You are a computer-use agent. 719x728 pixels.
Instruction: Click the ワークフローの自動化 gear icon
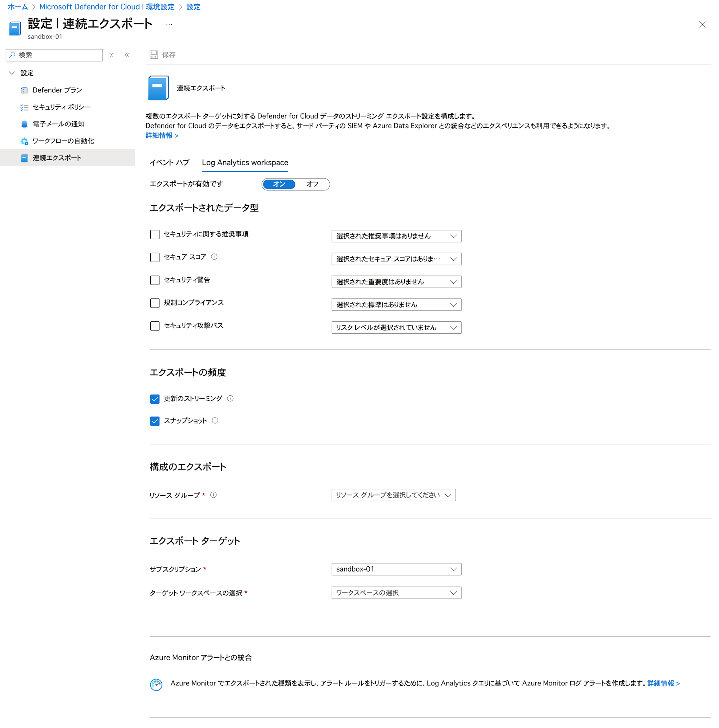pyautogui.click(x=24, y=141)
